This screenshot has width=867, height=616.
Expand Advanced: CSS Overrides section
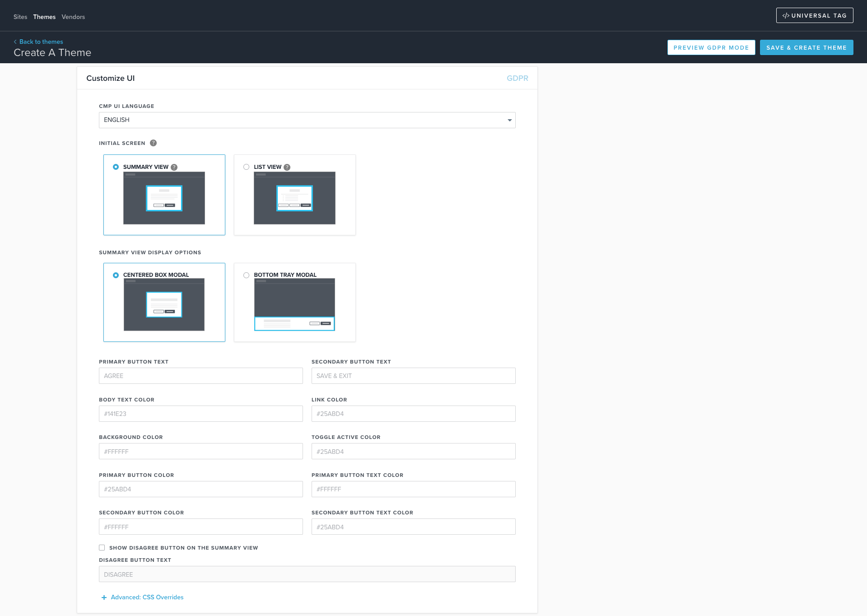click(147, 597)
